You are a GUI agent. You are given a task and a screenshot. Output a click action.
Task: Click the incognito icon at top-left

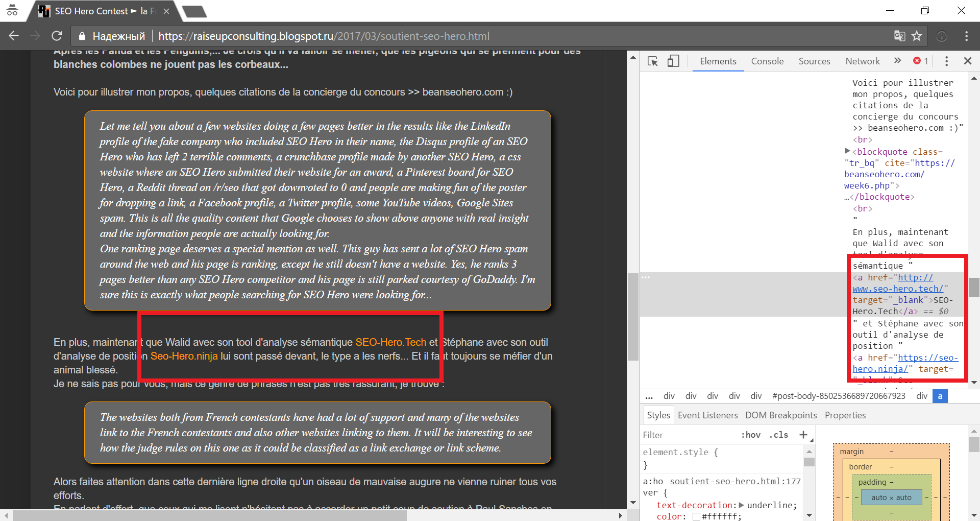(x=12, y=10)
